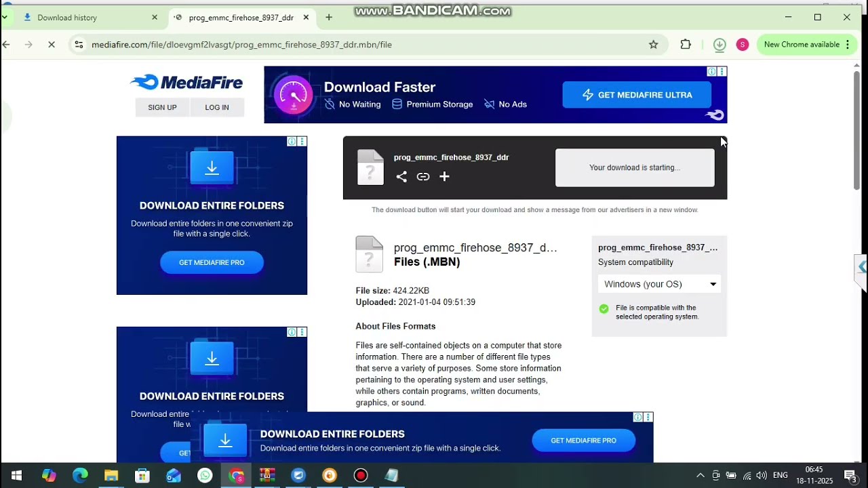Close the prog_emmc_firehose tab
Viewport: 868px width, 488px height.
tap(306, 18)
